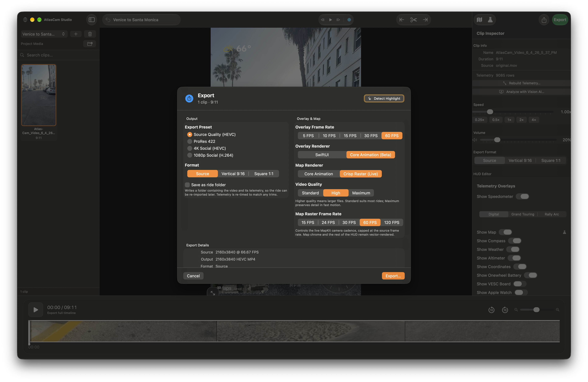This screenshot has height=382, width=588.
Task: Toggle Show VESC Board switch
Action: click(x=520, y=284)
